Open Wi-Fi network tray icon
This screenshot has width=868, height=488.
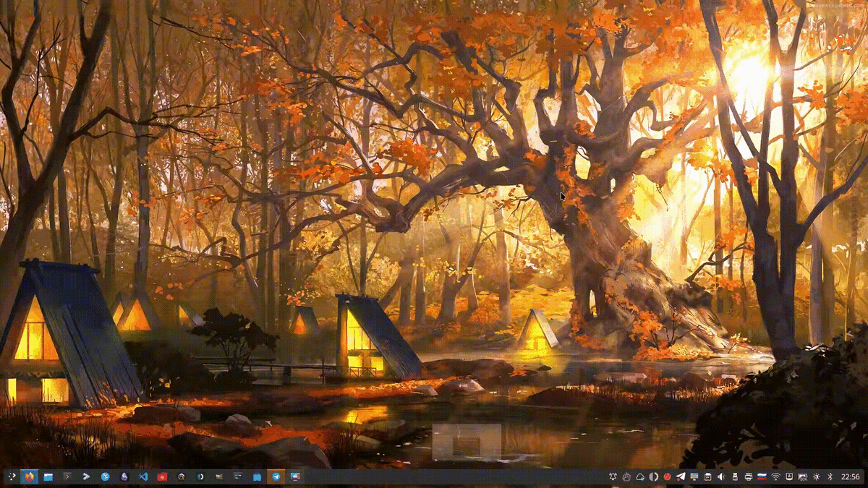coord(776,476)
